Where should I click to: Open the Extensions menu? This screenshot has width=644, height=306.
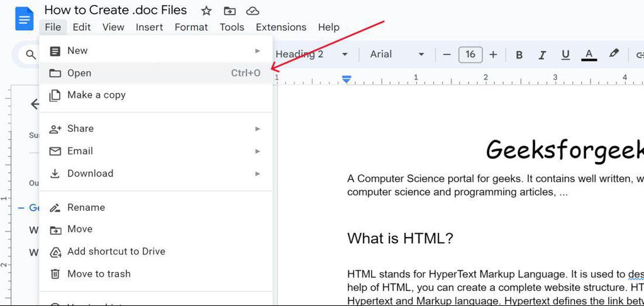[281, 27]
